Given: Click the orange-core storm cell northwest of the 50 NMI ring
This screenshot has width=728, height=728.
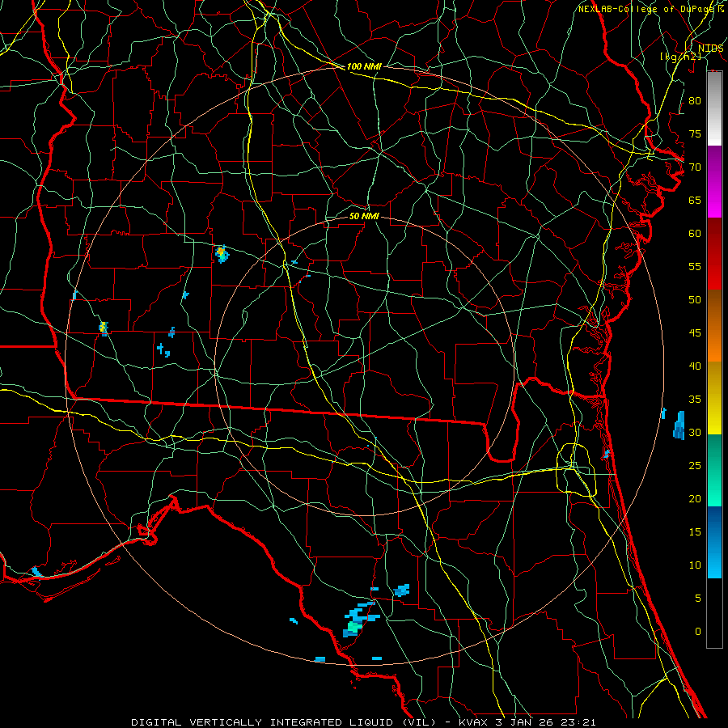Looking at the screenshot, I should [x=222, y=254].
